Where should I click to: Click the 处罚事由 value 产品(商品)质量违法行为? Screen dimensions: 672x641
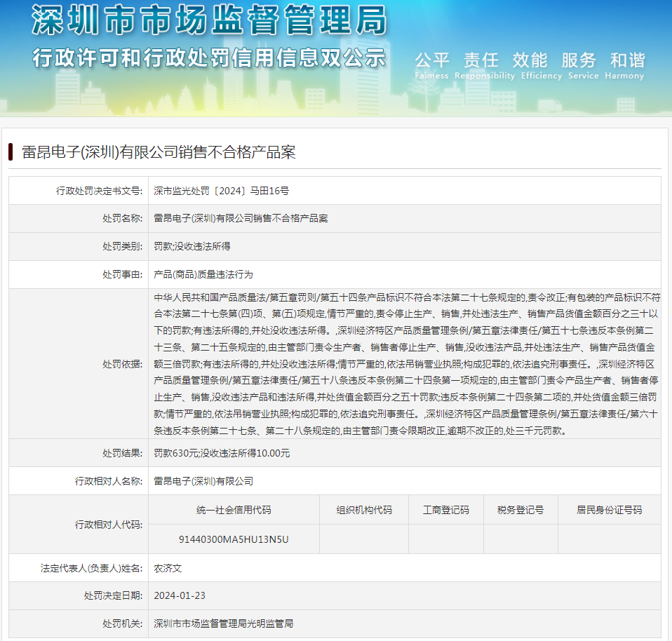tap(203, 274)
